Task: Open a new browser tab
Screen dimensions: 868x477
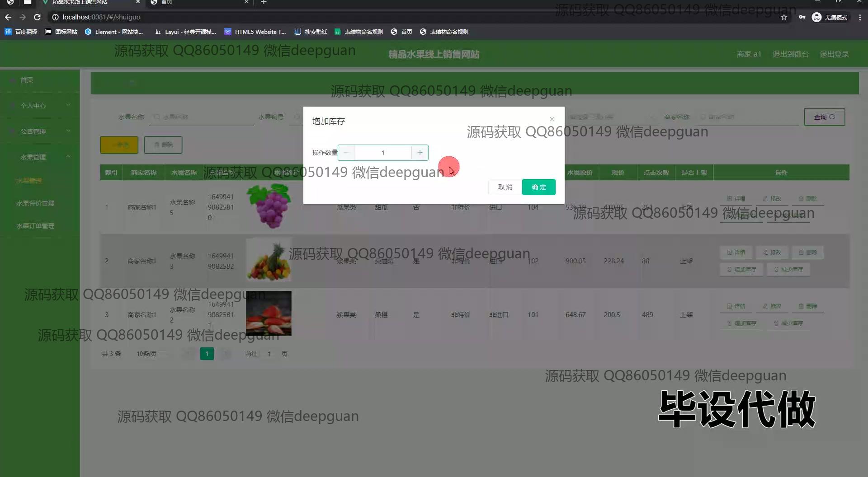Action: (264, 2)
